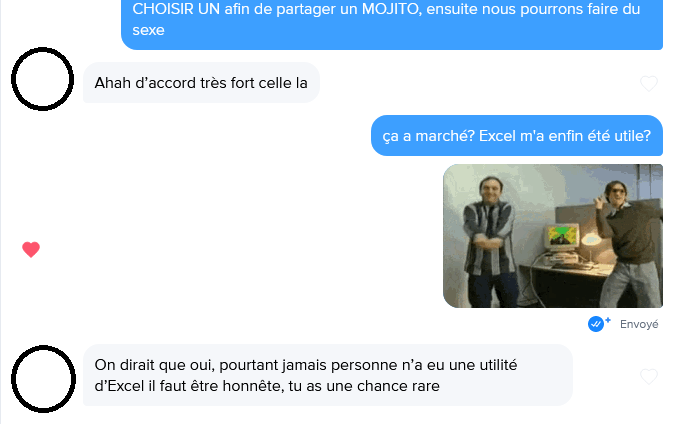Select the blue "CHOISIR UN" message bubble
682x424 pixels.
pos(392,24)
